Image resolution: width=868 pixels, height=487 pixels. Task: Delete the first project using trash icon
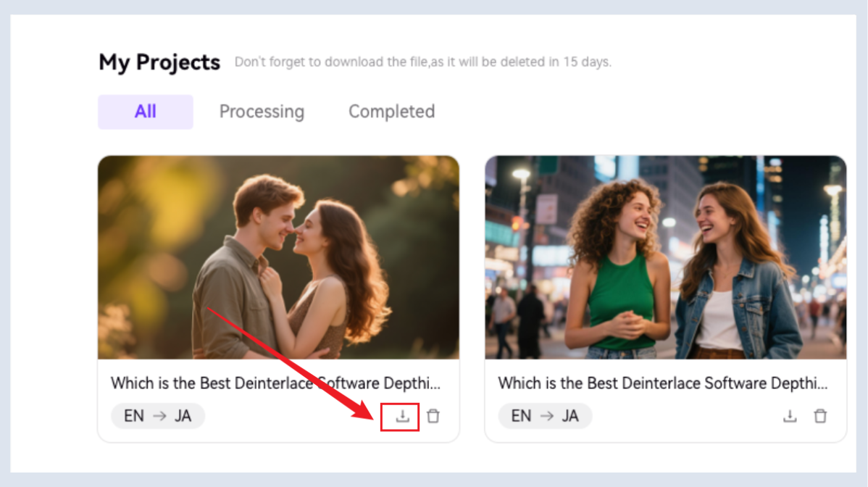tap(433, 416)
